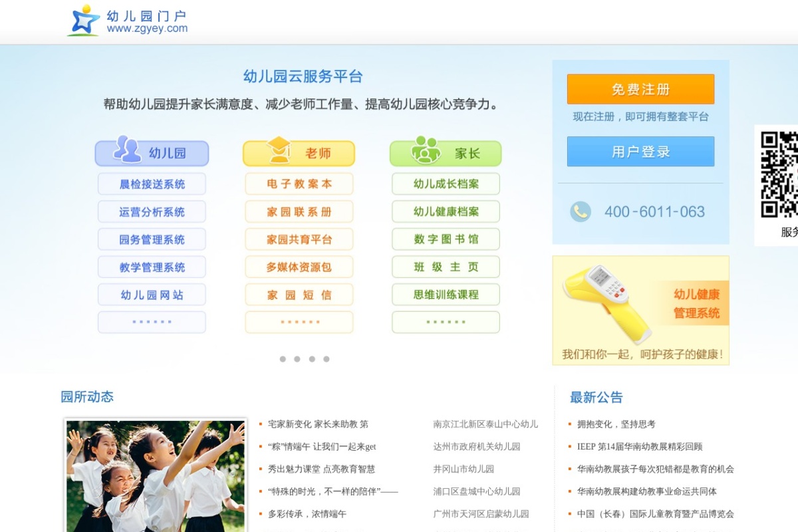The image size is (798, 532).
Task: Open news 秀出魅力课堂 点亮教育智慧
Action: 321,469
